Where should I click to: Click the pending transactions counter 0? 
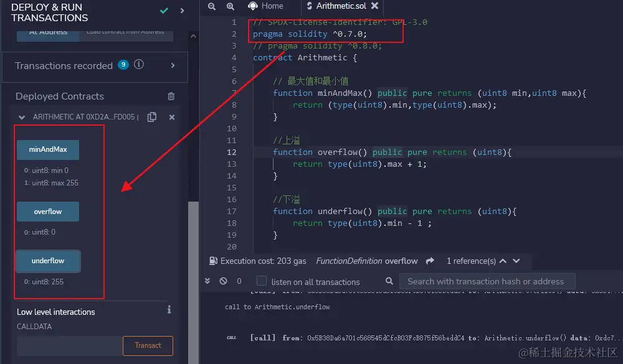pyautogui.click(x=239, y=281)
